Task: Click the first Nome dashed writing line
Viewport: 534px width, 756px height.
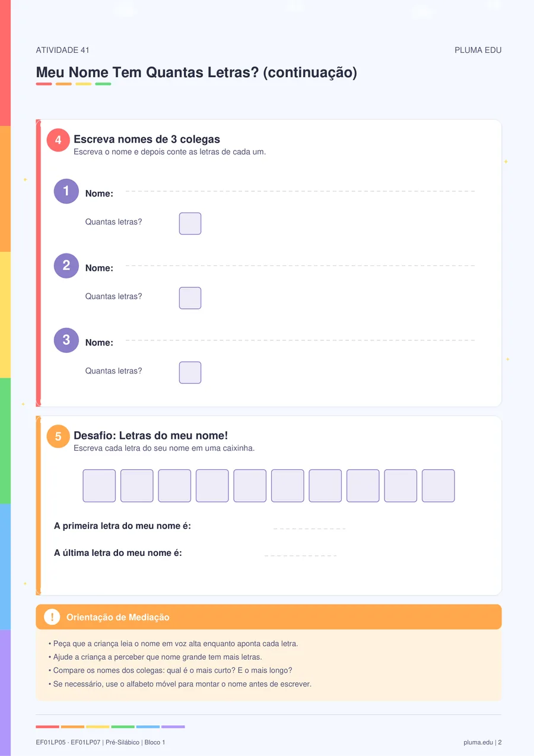Action: coord(300,191)
